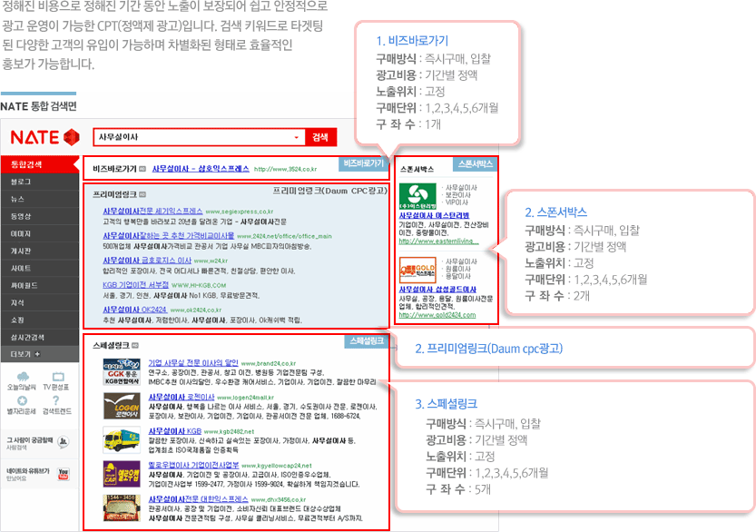
Task: Click the www.logen24mall.kr URL text
Action: click(245, 398)
